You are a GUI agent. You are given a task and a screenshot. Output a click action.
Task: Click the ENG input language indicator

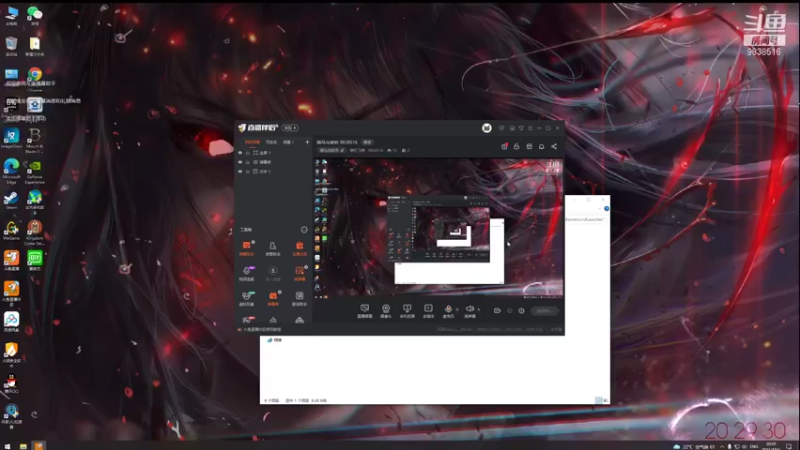point(754,446)
